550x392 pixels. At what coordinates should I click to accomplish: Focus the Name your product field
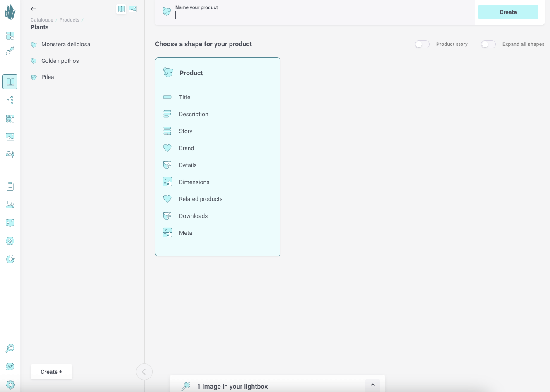323,15
